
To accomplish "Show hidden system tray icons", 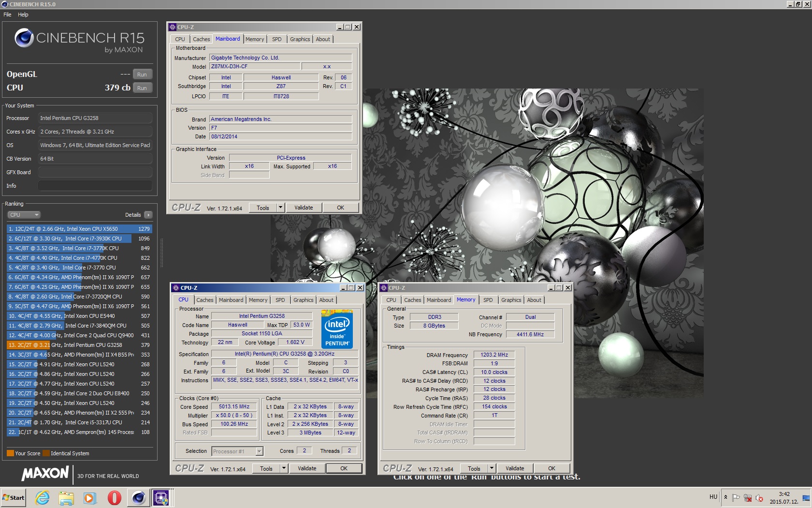I will (725, 497).
